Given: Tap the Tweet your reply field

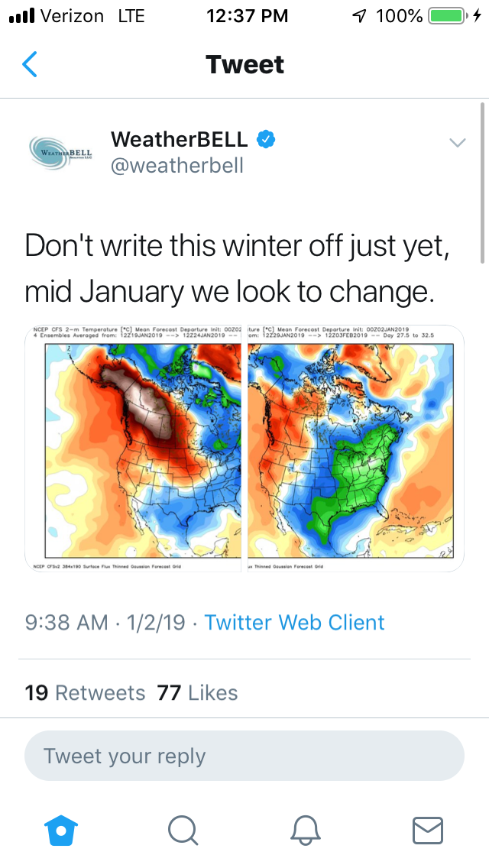Looking at the screenshot, I should tap(244, 756).
